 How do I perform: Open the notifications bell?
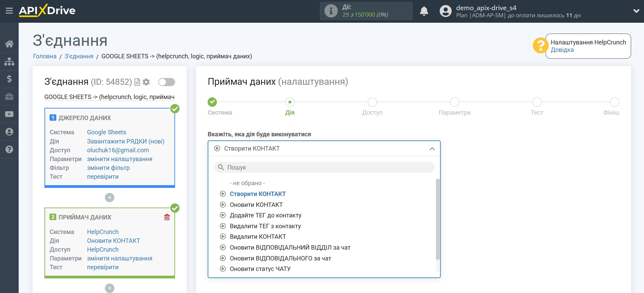(424, 11)
